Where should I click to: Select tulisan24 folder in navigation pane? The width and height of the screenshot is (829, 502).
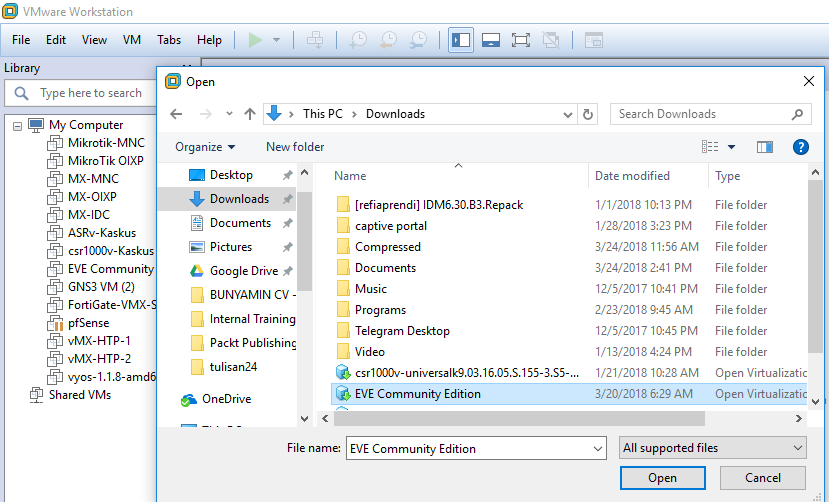(x=233, y=367)
